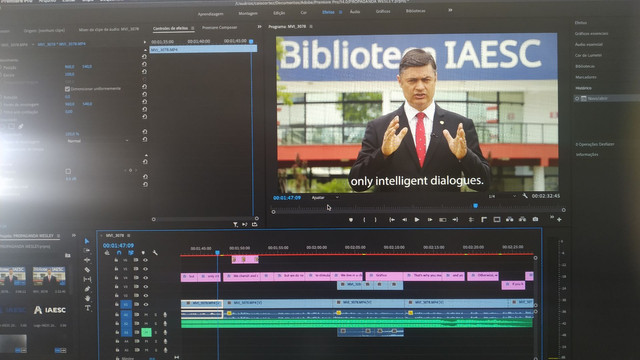Image resolution: width=640 pixels, height=360 pixels.
Task: Expand the workspace overflow chevron
Action: tap(450, 10)
